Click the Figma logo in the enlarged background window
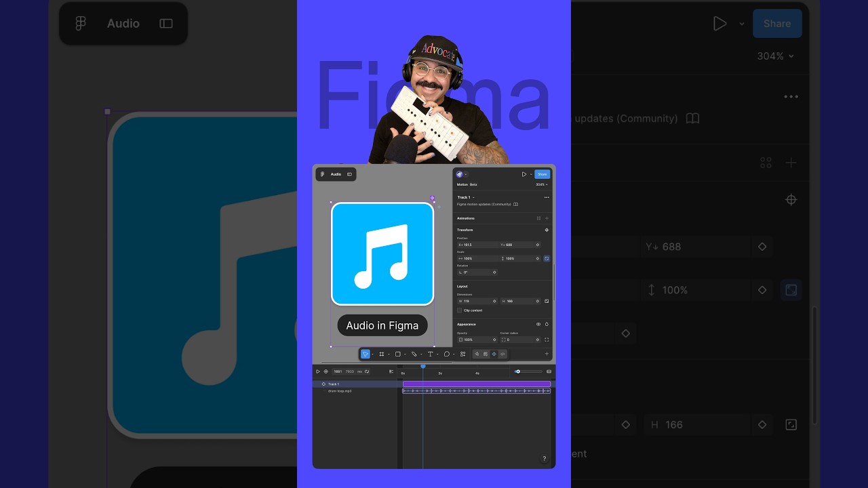The image size is (868, 488). (81, 24)
